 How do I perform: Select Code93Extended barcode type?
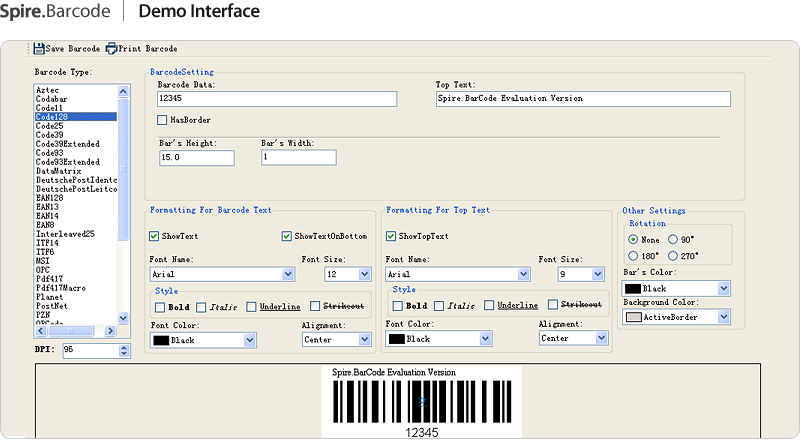[x=68, y=162]
